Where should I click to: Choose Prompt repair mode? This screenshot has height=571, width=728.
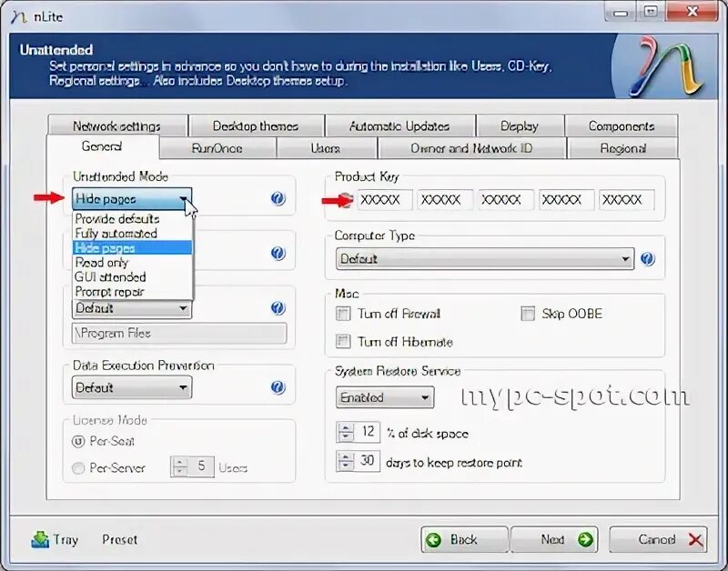point(132,291)
